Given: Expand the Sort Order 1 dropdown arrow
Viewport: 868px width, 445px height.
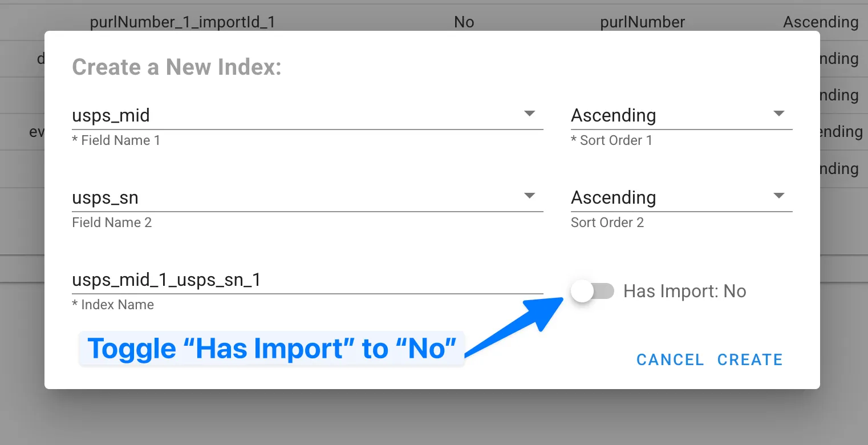Looking at the screenshot, I should click(779, 114).
